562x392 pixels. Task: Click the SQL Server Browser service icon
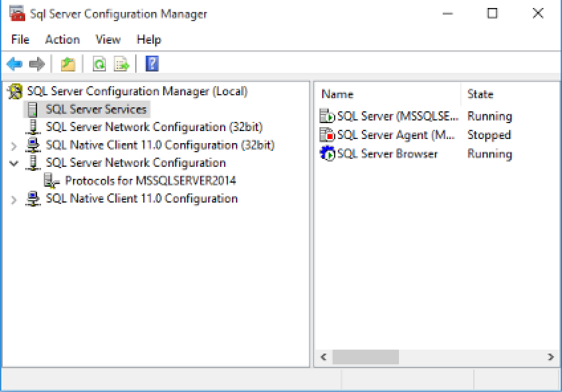point(327,154)
